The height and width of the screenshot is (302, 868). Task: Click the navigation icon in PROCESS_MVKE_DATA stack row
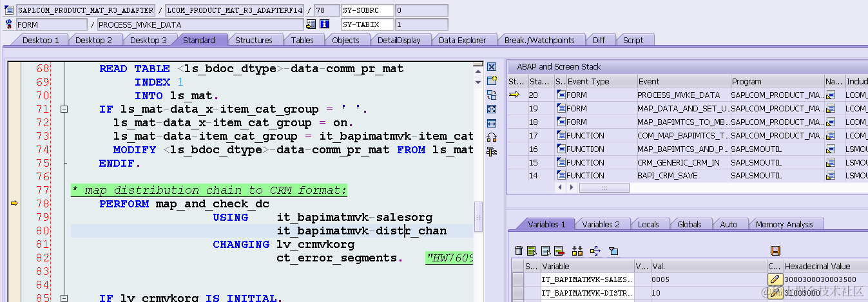pyautogui.click(x=830, y=95)
